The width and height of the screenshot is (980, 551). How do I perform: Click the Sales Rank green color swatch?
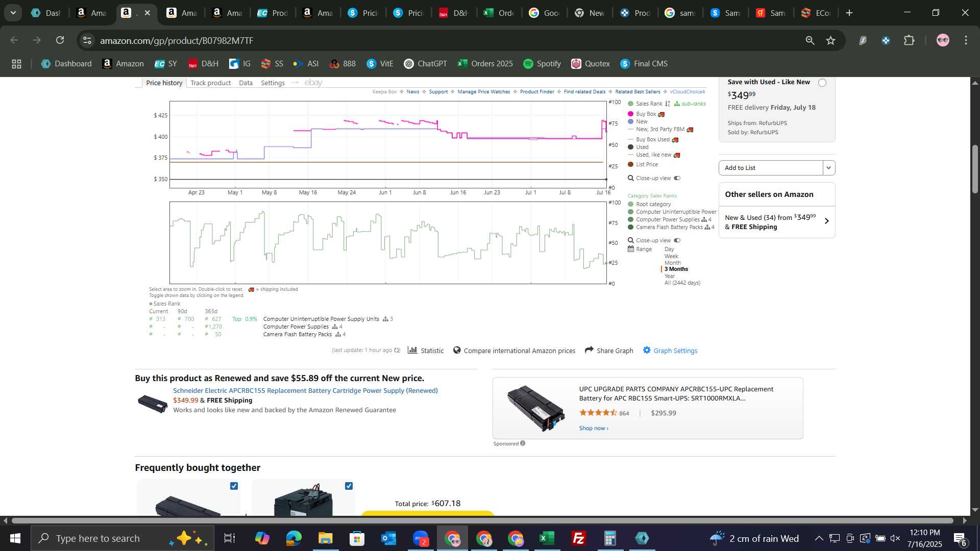tap(630, 104)
